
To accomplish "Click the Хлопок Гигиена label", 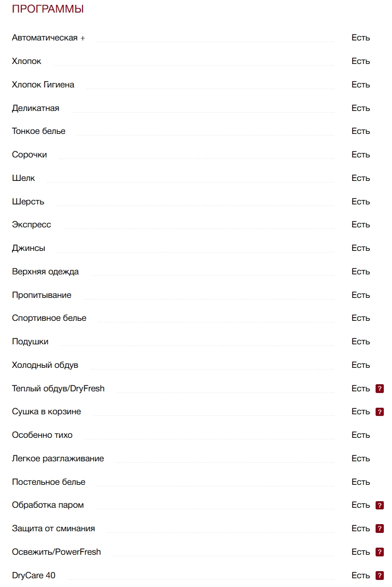I will 43,85.
